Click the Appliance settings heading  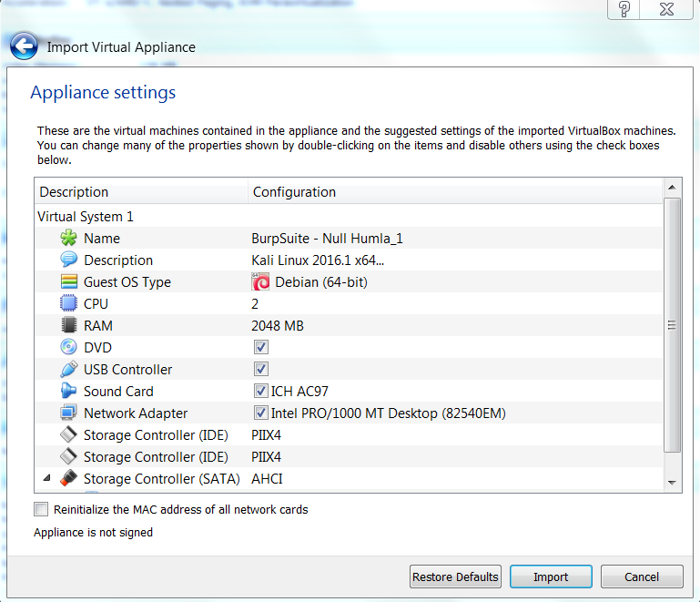click(x=103, y=93)
